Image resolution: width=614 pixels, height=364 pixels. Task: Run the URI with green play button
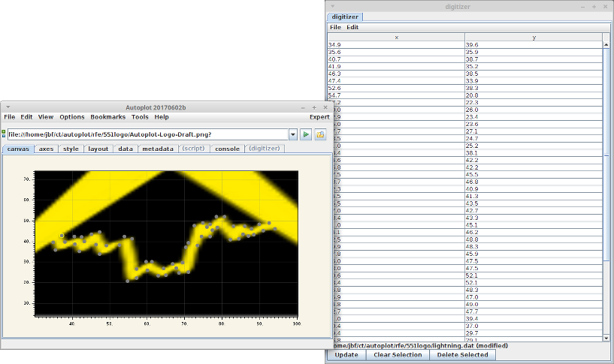coord(306,134)
